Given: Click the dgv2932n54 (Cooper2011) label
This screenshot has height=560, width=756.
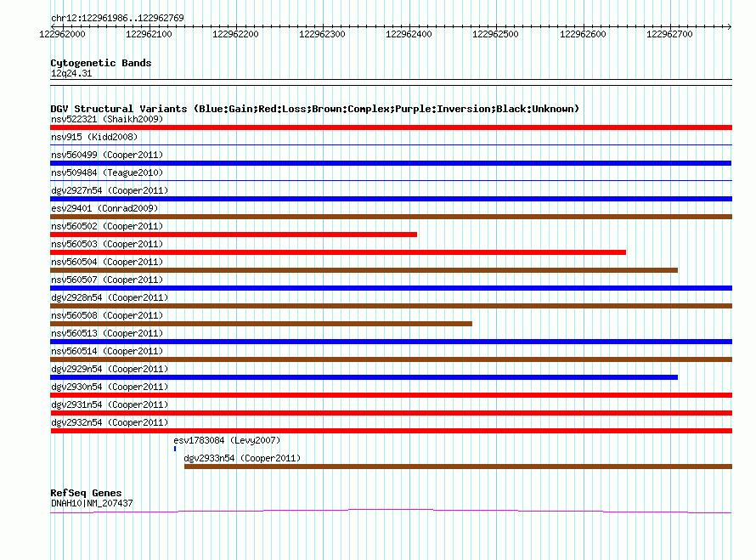Looking at the screenshot, I should [110, 422].
